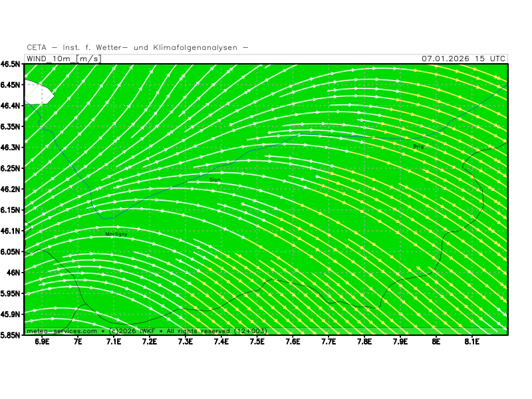
Task: Click the Brig city label
Action: (x=418, y=146)
